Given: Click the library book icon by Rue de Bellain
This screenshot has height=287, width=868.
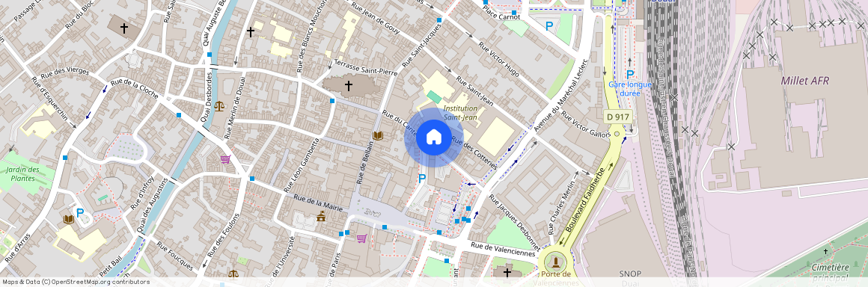Looking at the screenshot, I should tap(378, 135).
